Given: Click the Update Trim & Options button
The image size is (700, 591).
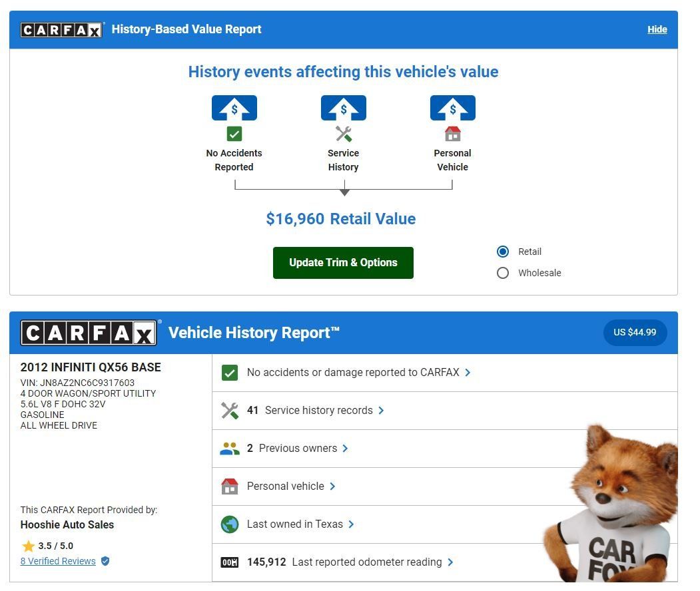Looking at the screenshot, I should point(343,263).
